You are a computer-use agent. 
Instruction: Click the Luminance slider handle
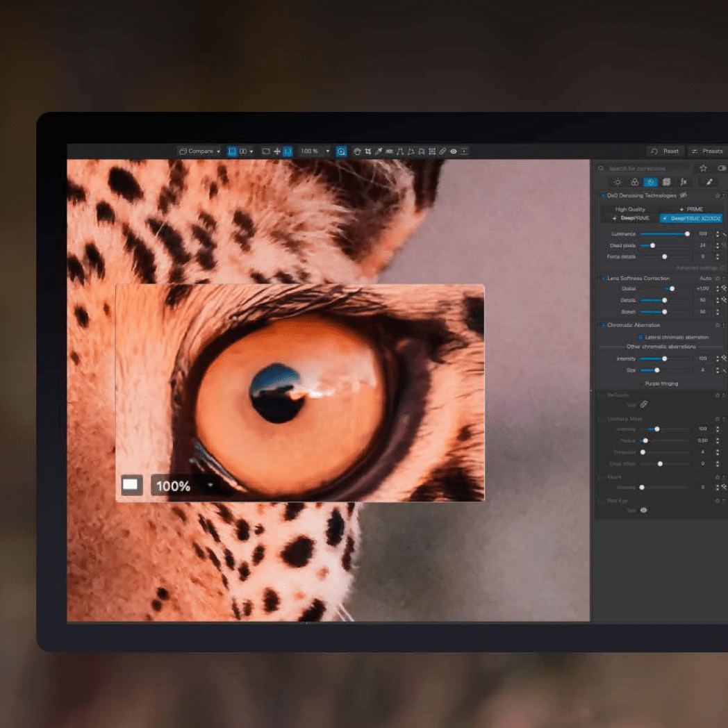[687, 234]
